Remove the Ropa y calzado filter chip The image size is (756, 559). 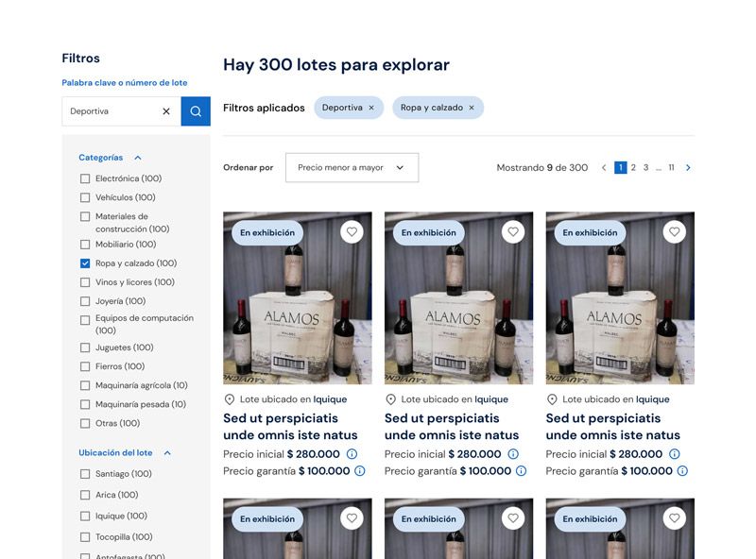coord(472,108)
